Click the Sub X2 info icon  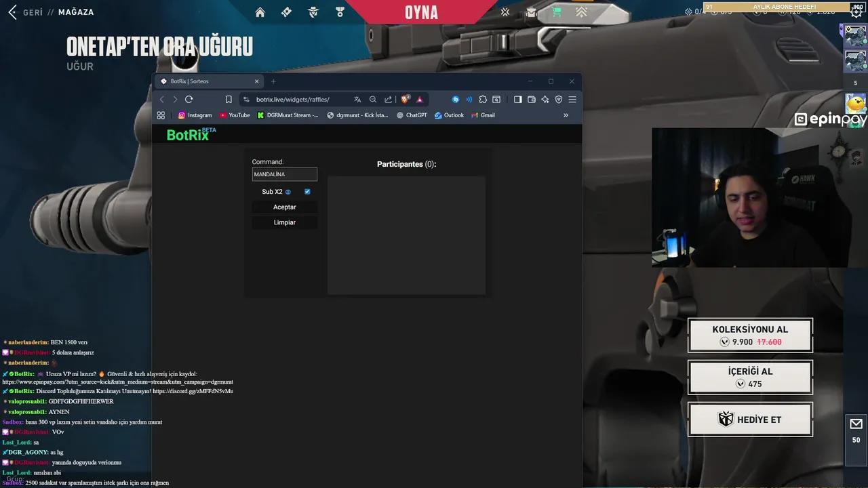pyautogui.click(x=288, y=192)
